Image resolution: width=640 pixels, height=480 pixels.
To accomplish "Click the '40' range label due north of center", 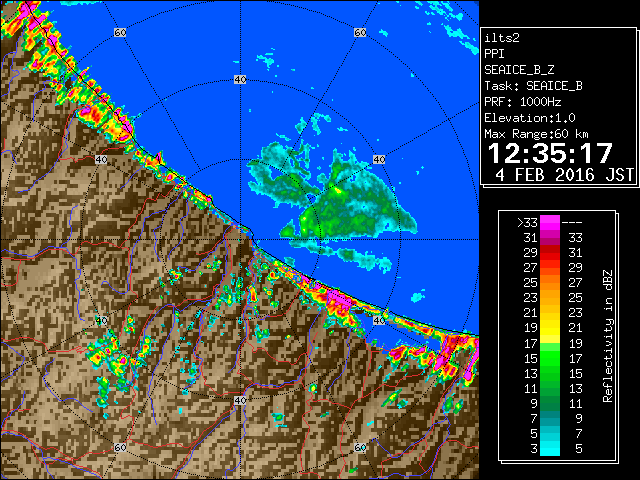I will pos(240,80).
